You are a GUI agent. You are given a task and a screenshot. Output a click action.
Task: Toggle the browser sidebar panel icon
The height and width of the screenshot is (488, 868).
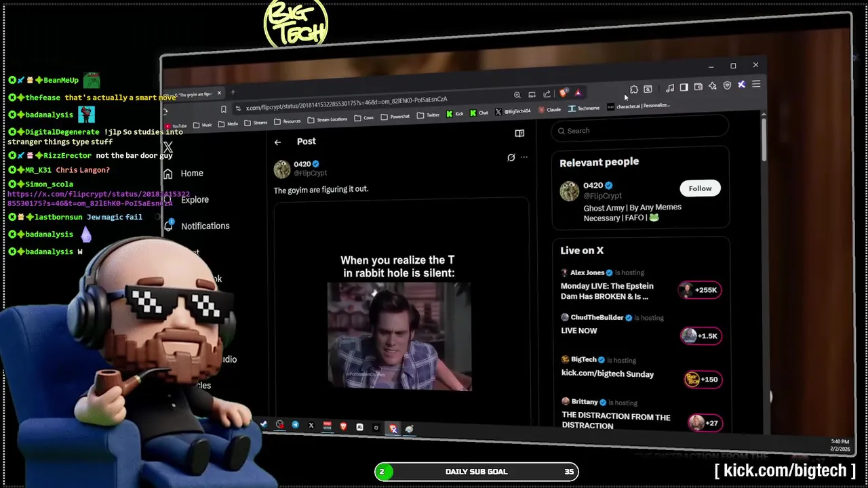pos(684,87)
